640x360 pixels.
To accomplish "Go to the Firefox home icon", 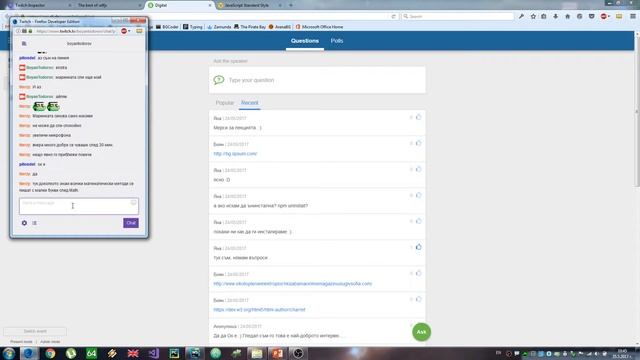I will 567,16.
